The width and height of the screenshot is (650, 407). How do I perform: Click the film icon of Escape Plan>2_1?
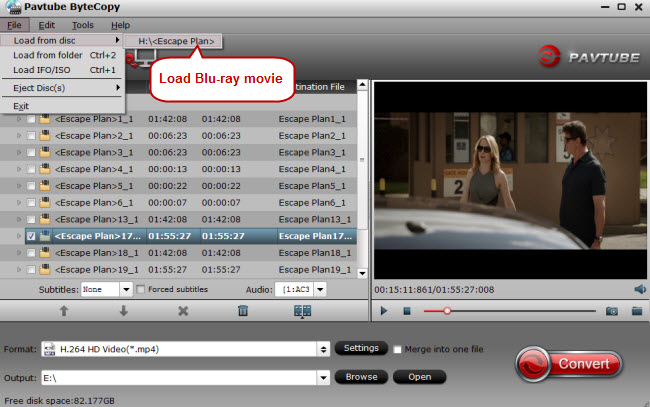pos(45,136)
